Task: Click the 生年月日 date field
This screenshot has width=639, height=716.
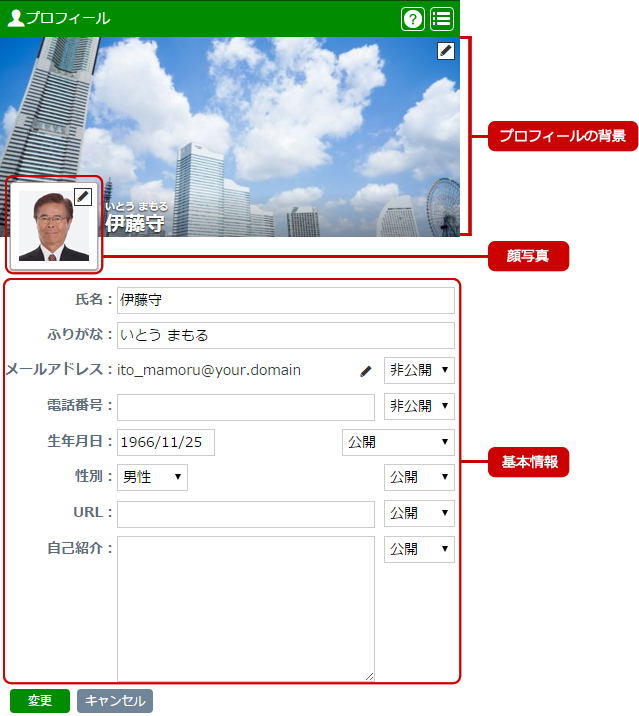Action: coord(166,442)
